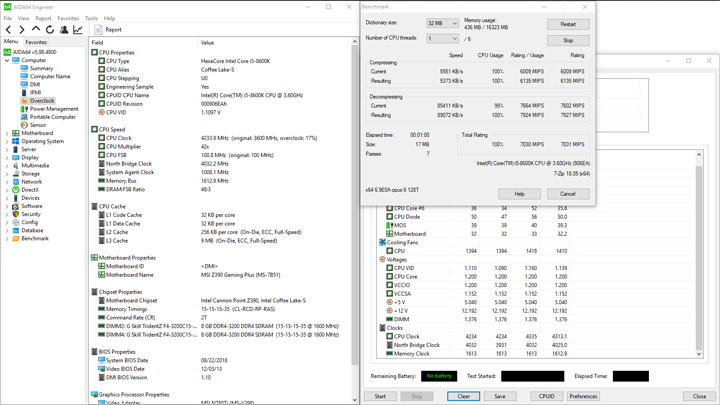Open the File menu
This screenshot has width=720, height=405.
pos(8,18)
